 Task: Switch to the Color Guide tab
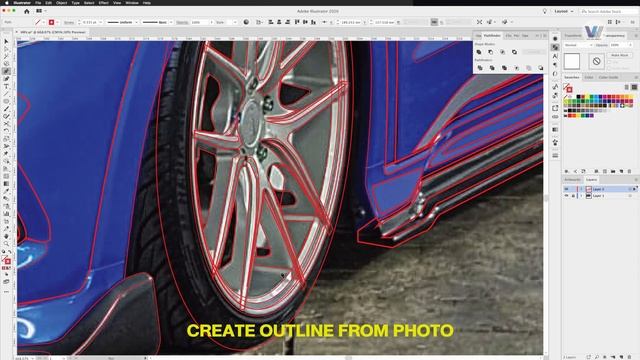[608, 77]
